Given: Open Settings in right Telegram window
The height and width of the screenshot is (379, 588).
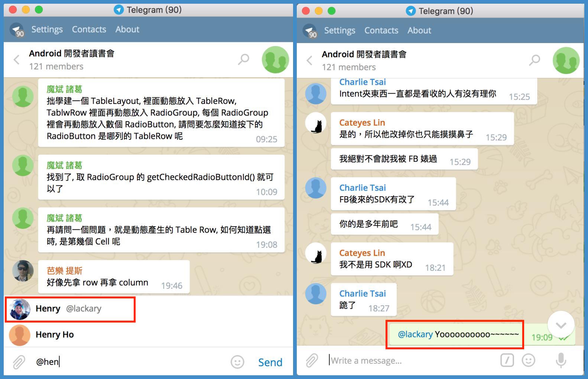Looking at the screenshot, I should point(340,30).
